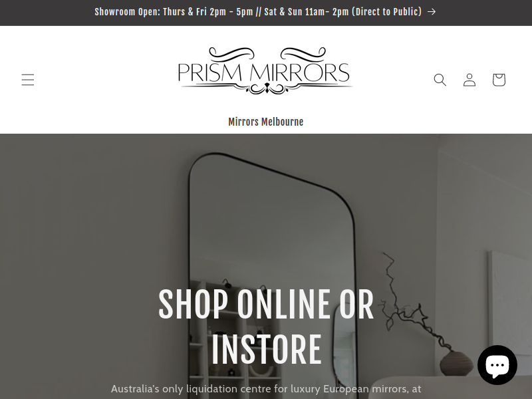Open the shopping cart bag icon
532x399 pixels.
[499, 80]
